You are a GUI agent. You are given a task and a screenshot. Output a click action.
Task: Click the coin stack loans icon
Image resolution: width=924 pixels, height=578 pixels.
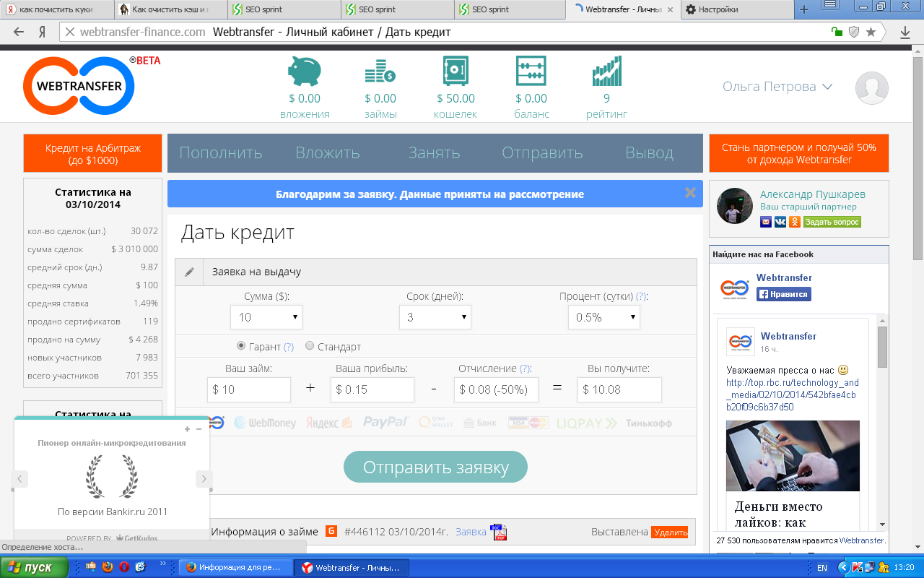click(x=380, y=72)
